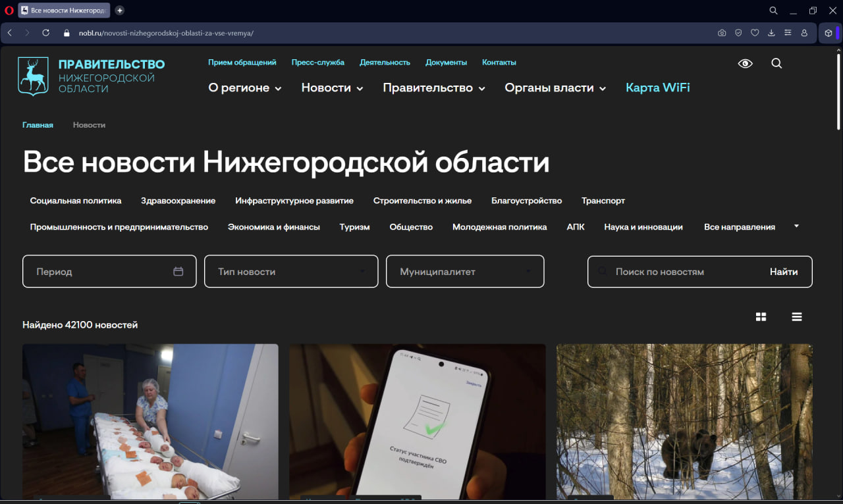Open the extension cube icon near address bar
The height and width of the screenshot is (504, 843).
829,32
